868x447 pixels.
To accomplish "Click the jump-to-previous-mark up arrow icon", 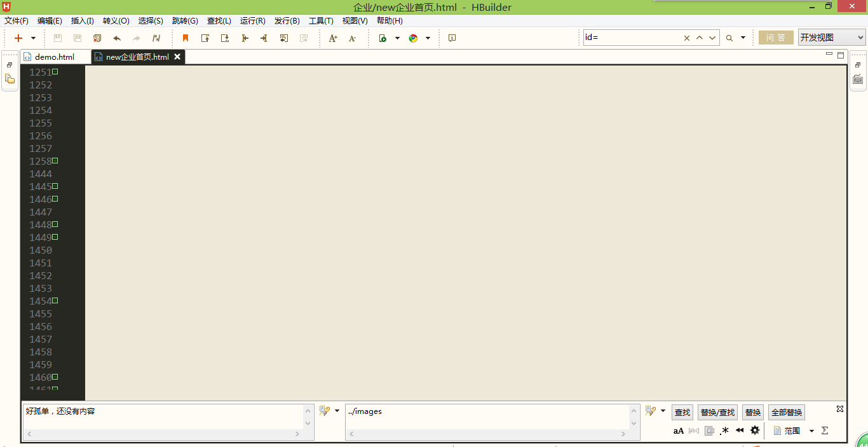I will click(x=205, y=38).
